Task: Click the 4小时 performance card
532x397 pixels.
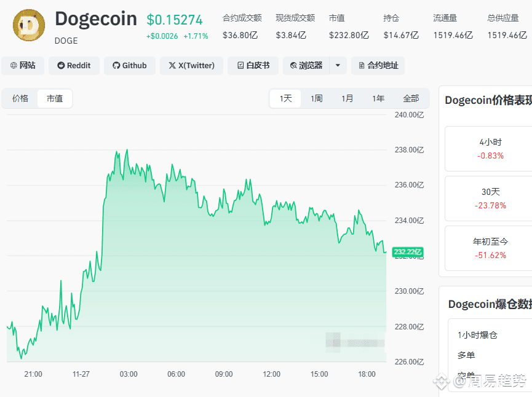Action: click(x=490, y=149)
